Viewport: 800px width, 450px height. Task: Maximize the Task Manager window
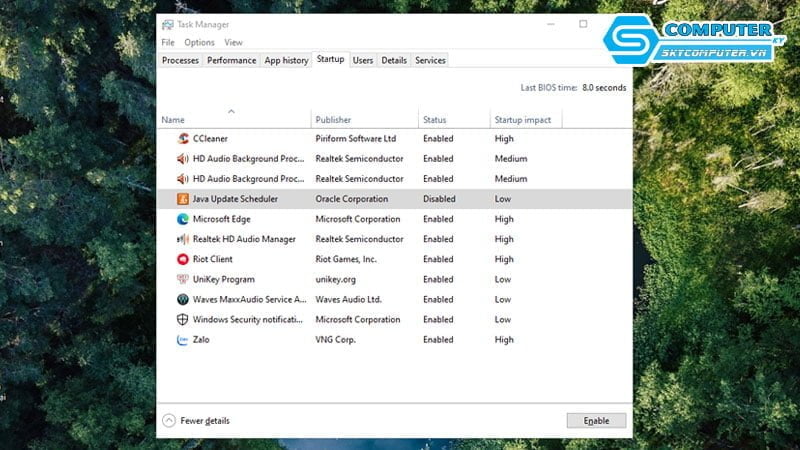coord(583,24)
